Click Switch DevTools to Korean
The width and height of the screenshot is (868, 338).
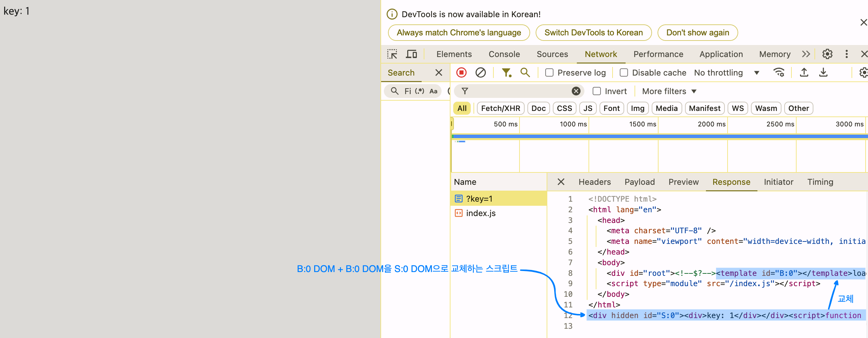click(594, 33)
